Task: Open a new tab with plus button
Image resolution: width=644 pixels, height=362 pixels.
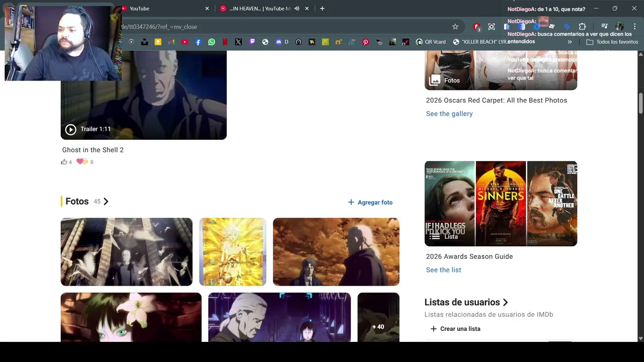Action: coord(322,9)
